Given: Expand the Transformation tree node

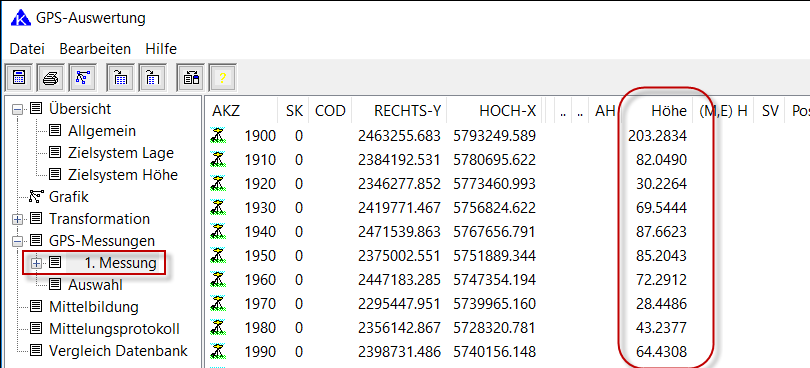Looking at the screenshot, I should pyautogui.click(x=18, y=219).
